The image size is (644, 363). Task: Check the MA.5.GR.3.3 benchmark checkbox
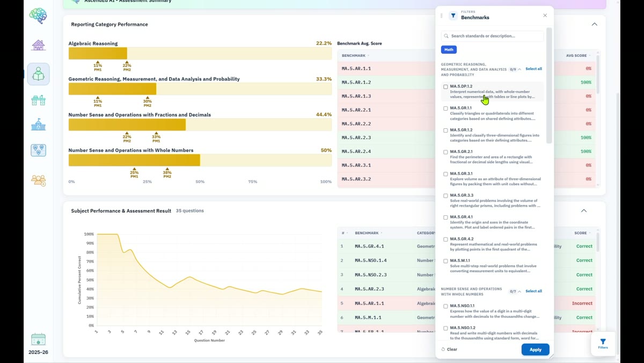pyautogui.click(x=445, y=196)
